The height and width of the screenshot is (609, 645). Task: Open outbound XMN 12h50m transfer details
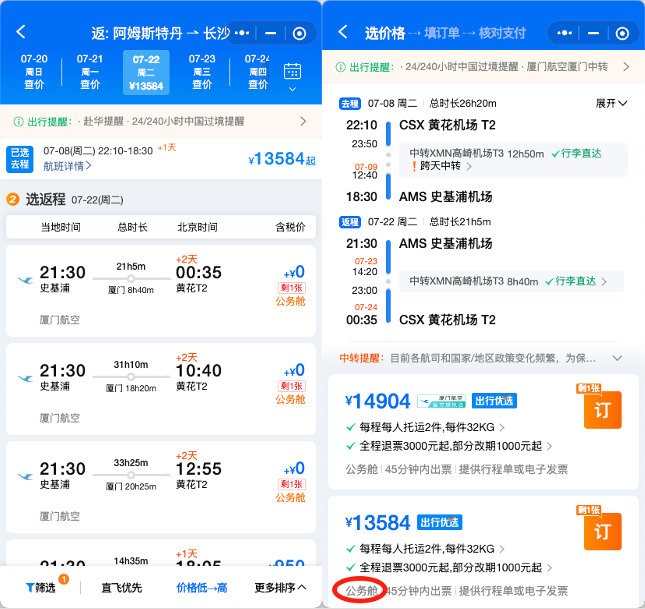point(513,160)
